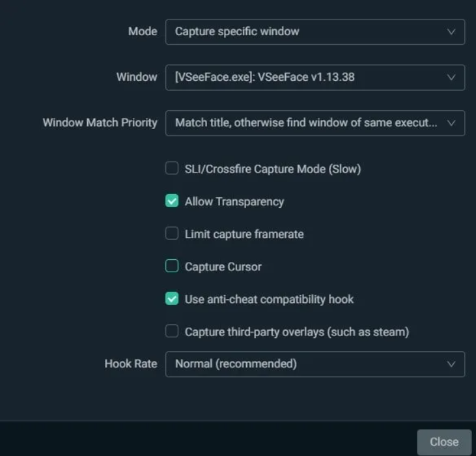
Task: Click the Use anti-cheat compatibility hook label
Action: [x=269, y=300]
